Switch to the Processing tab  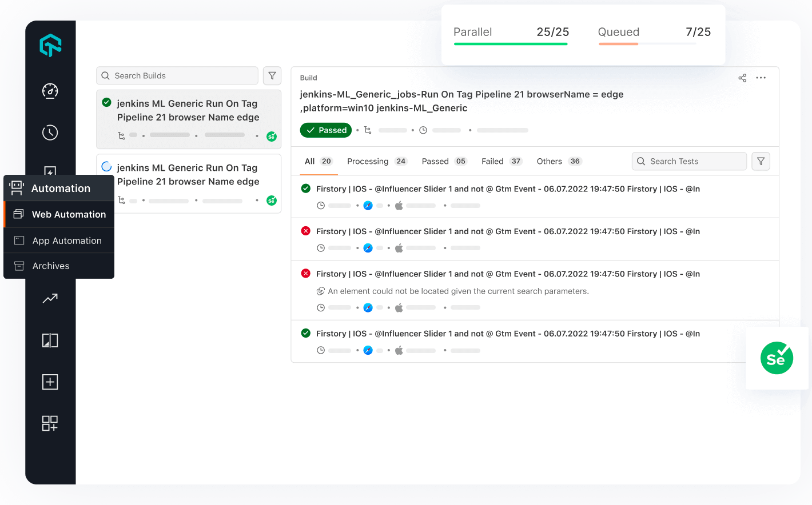[376, 161]
